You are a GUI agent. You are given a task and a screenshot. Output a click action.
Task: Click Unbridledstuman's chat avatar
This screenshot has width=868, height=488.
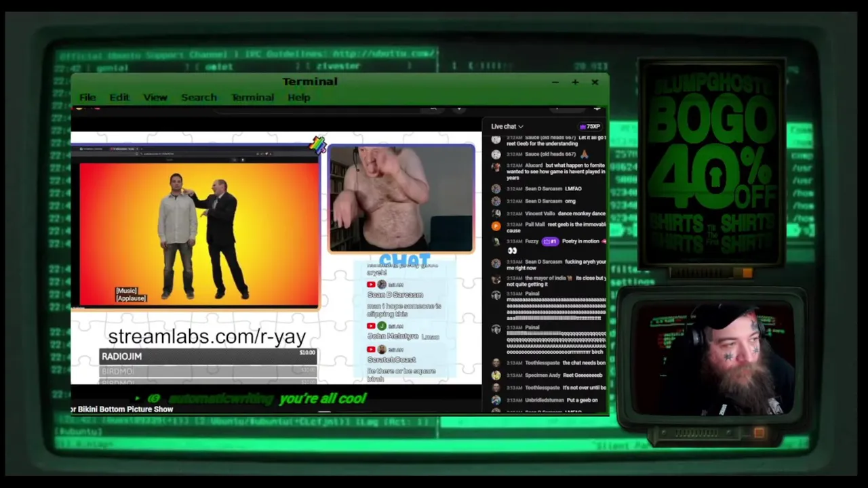(496, 400)
